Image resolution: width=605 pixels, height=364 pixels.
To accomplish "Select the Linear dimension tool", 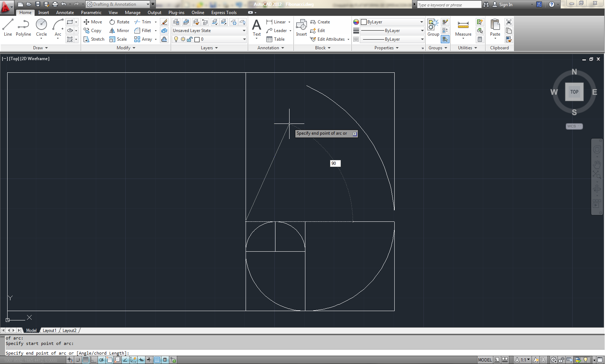I will click(x=276, y=22).
